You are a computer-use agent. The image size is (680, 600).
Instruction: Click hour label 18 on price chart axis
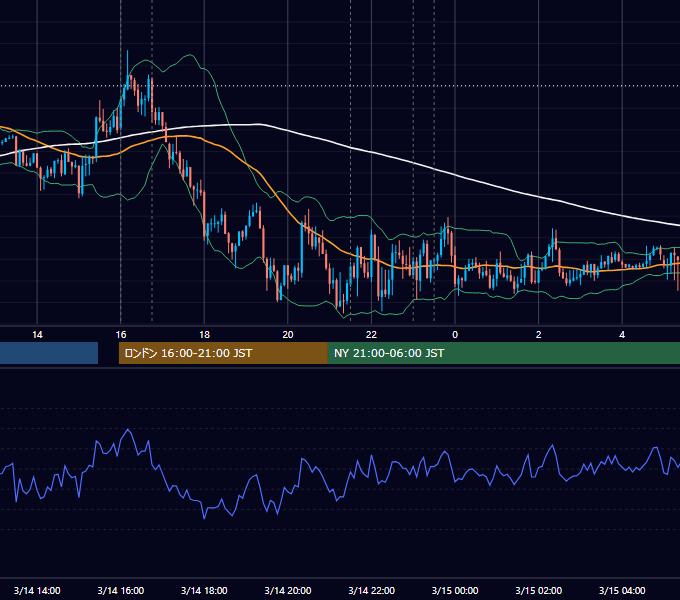[x=204, y=335]
